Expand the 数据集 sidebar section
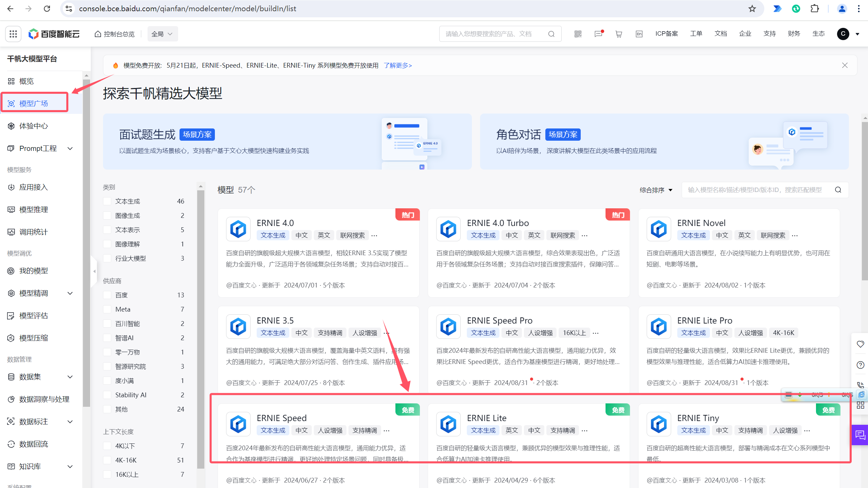The image size is (868, 488). tap(70, 377)
